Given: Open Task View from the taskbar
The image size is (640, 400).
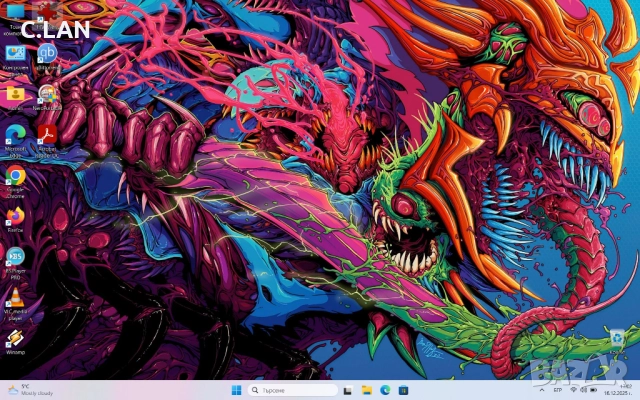Looking at the screenshot, I should pyautogui.click(x=351, y=389).
